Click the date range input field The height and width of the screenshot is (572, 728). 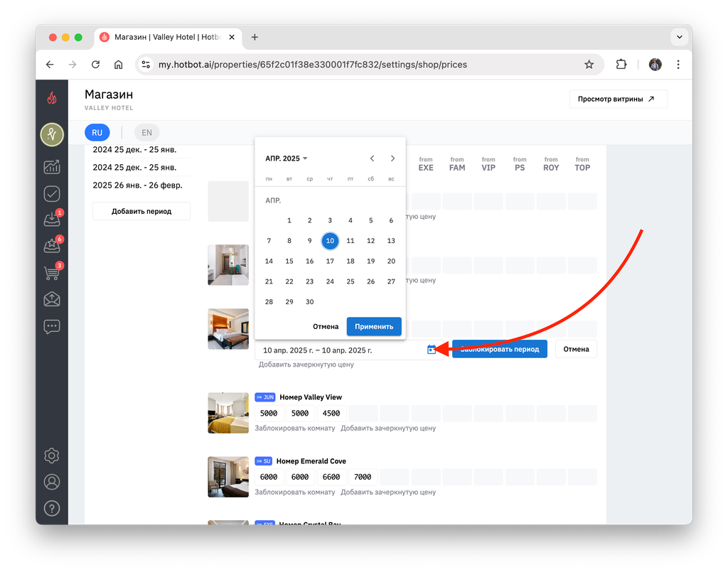coord(349,350)
